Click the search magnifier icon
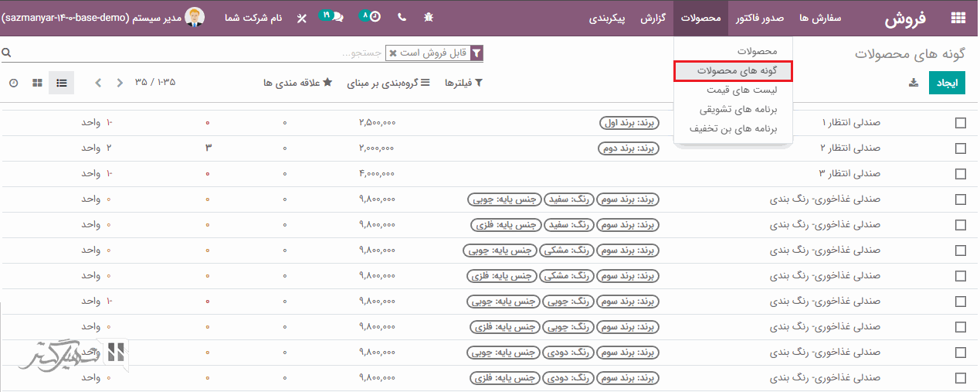Viewport: 980px width, 392px height. click(6, 53)
